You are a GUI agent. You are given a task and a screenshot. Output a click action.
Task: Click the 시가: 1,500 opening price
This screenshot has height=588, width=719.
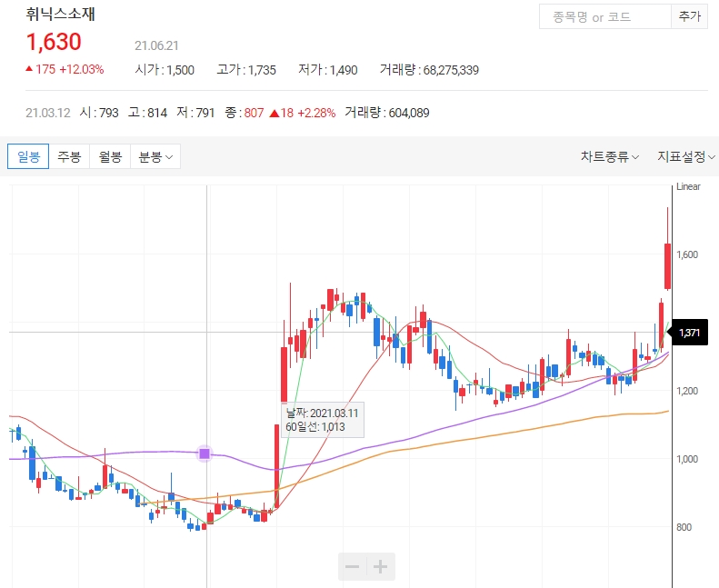165,70
